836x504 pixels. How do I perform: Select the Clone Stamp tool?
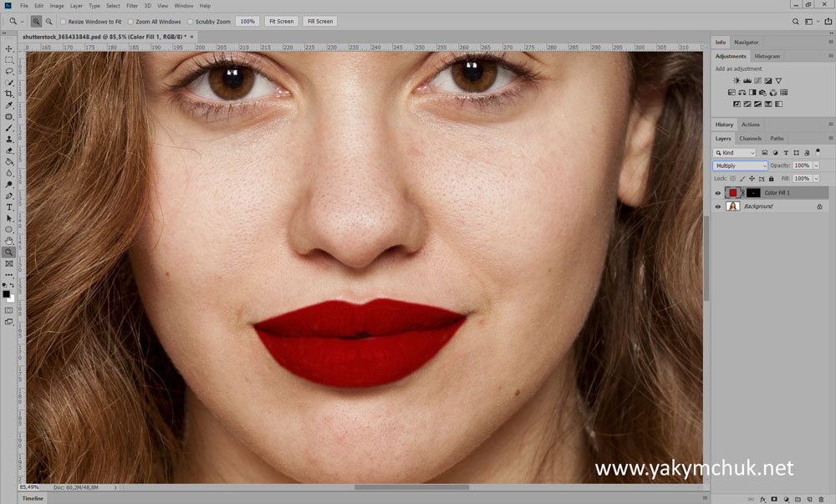[9, 139]
